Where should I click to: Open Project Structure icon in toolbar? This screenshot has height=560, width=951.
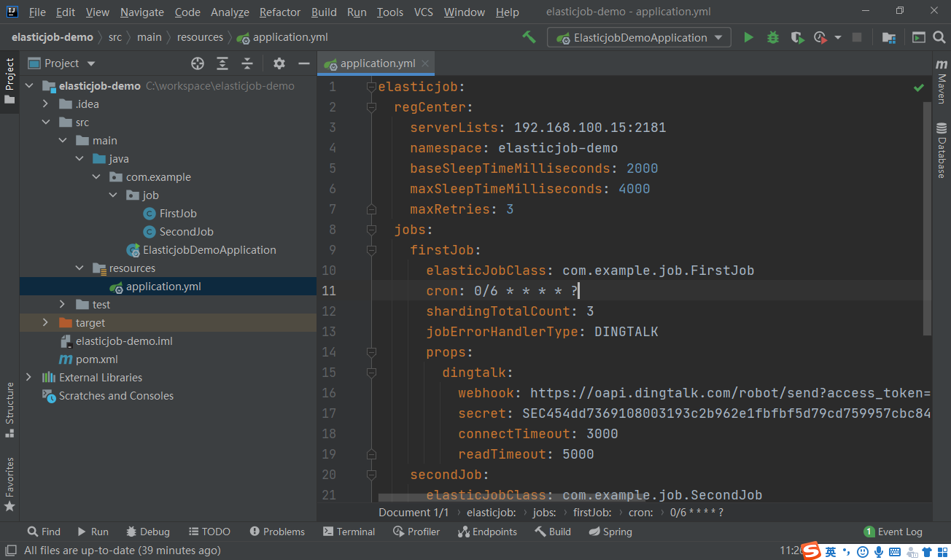pyautogui.click(x=888, y=37)
